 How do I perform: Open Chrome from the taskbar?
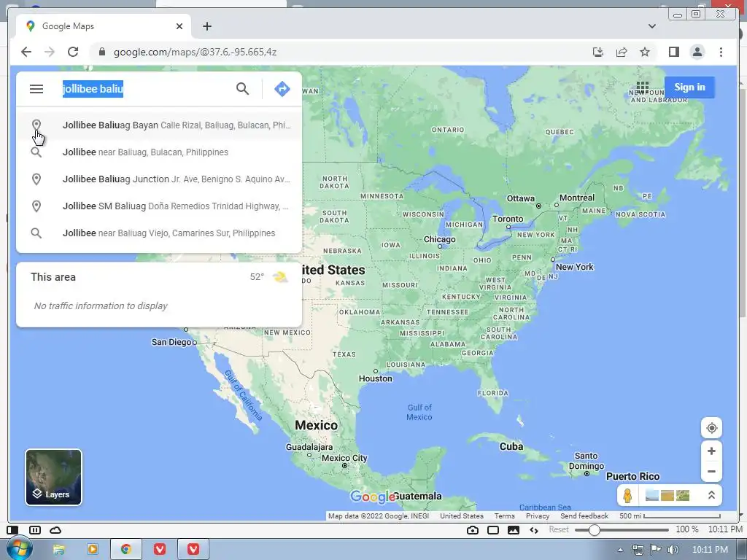point(125,550)
